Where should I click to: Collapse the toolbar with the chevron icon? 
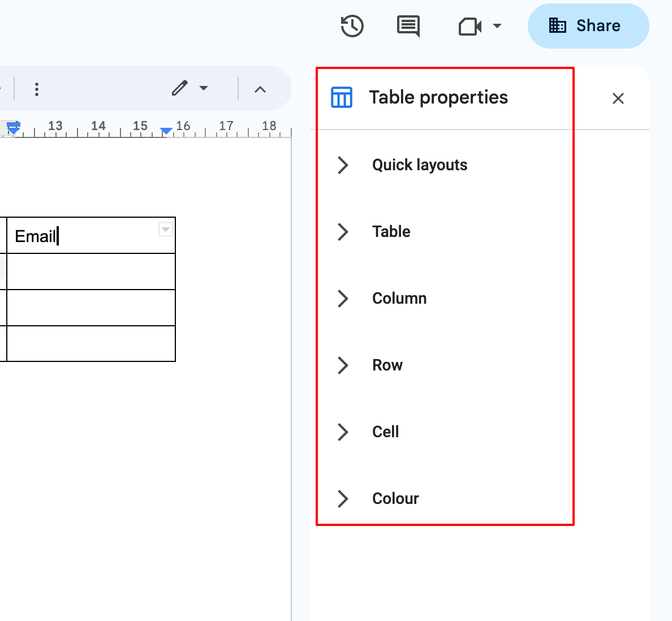(x=260, y=89)
